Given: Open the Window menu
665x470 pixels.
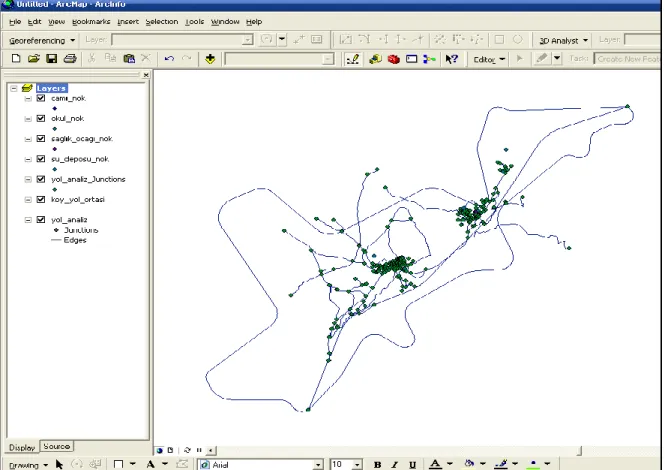Looking at the screenshot, I should pyautogui.click(x=225, y=22).
